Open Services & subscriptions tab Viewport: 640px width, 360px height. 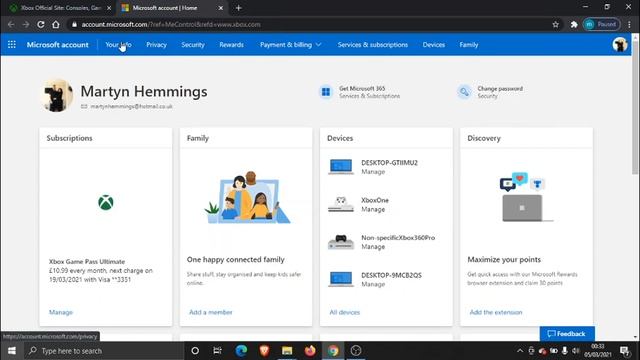[373, 45]
